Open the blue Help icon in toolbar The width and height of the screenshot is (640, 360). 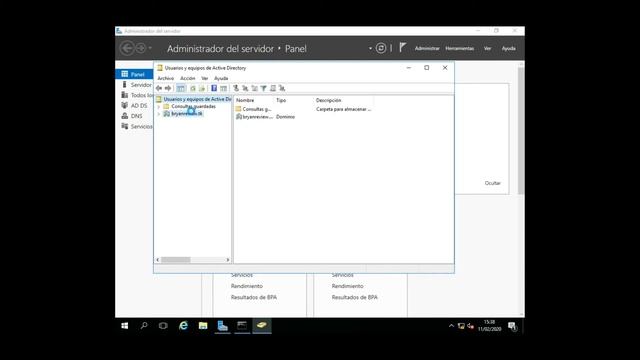point(214,88)
